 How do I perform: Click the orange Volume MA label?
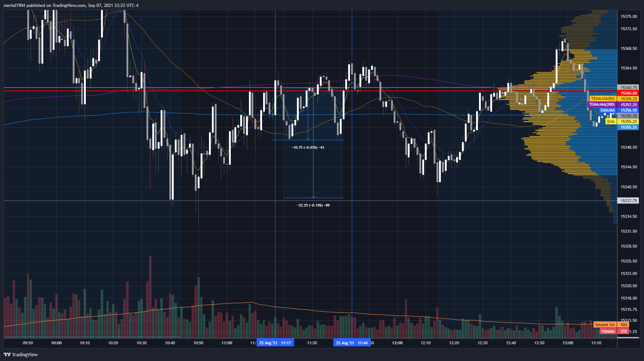(x=605, y=325)
